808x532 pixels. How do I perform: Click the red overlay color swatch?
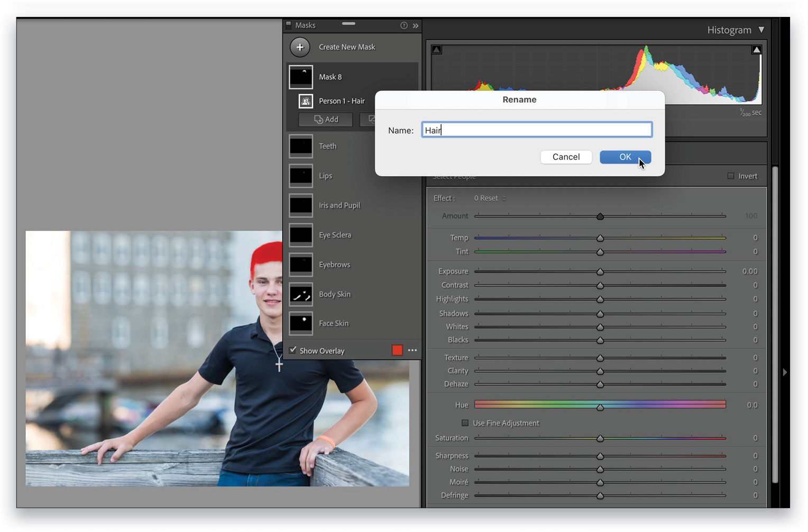pyautogui.click(x=397, y=350)
